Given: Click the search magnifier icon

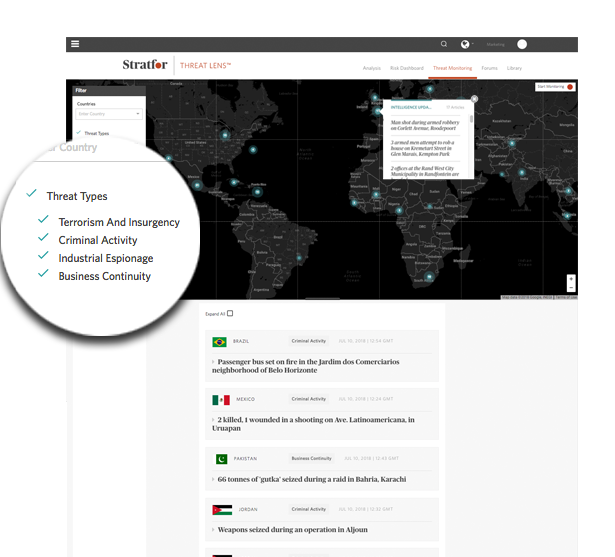Looking at the screenshot, I should pyautogui.click(x=444, y=44).
